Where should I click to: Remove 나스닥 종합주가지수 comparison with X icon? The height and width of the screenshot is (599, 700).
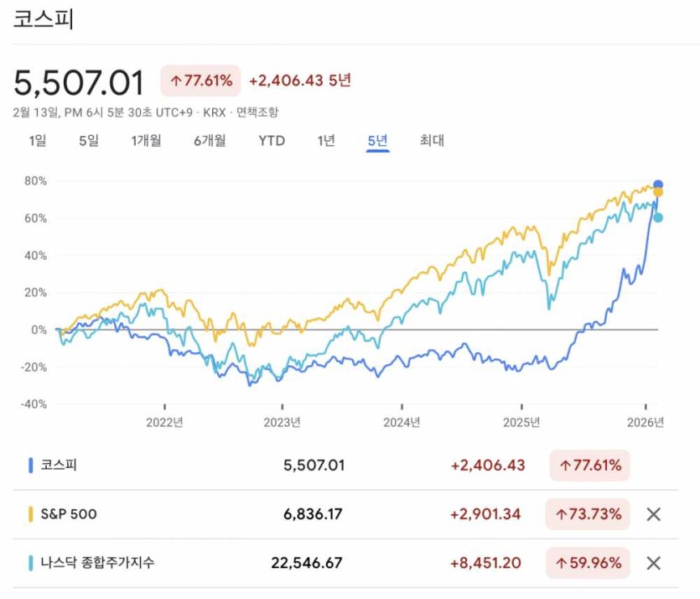pyautogui.click(x=654, y=563)
